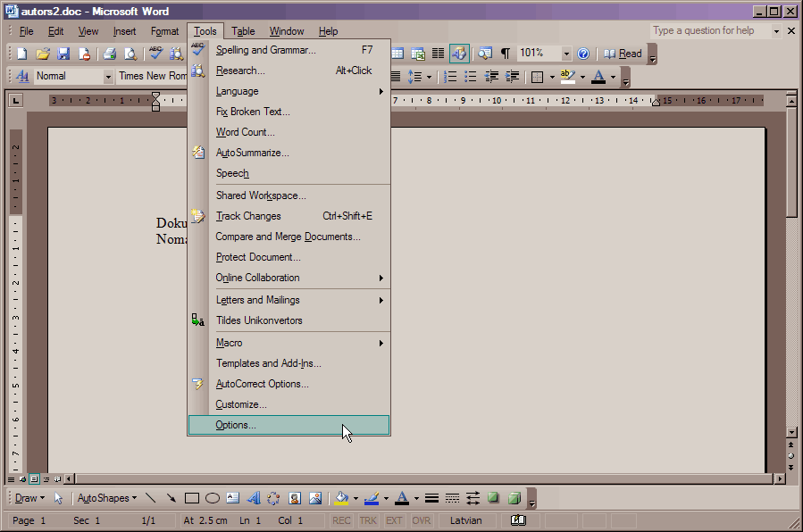The width and height of the screenshot is (803, 532).
Task: Toggle Show/Hide paragraph marks
Action: [x=506, y=54]
